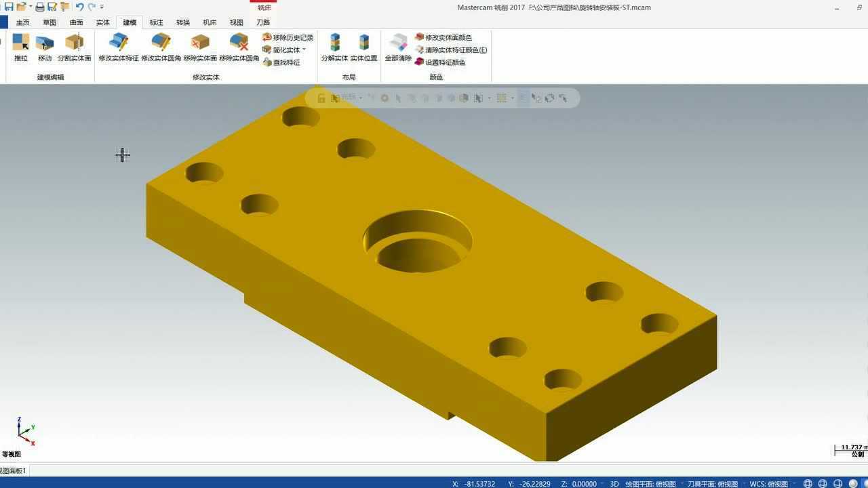Click the 移除历史记录 remove history button
The image size is (868, 488).
point(288,38)
